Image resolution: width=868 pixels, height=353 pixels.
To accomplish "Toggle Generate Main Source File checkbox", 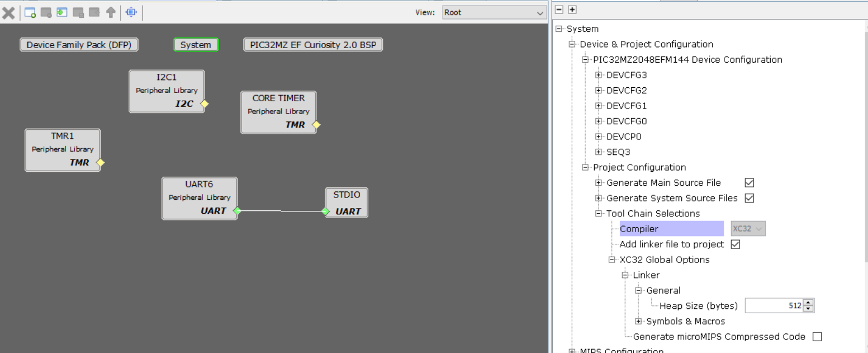I will 750,183.
